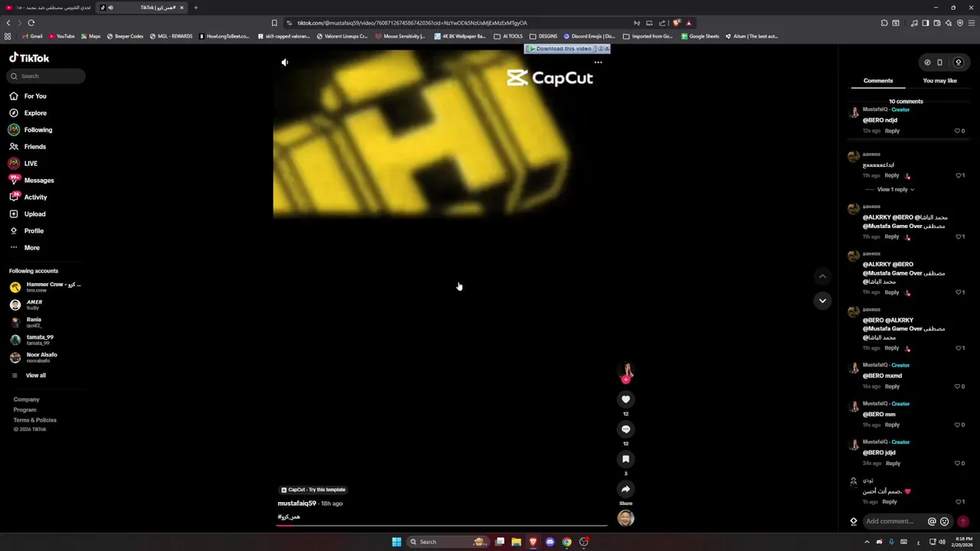The height and width of the screenshot is (551, 980).
Task: Open Discord from the taskbar
Action: (550, 542)
